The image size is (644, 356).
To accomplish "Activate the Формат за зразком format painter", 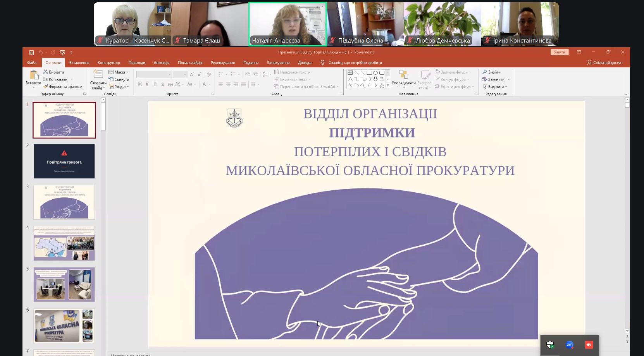I will click(63, 87).
